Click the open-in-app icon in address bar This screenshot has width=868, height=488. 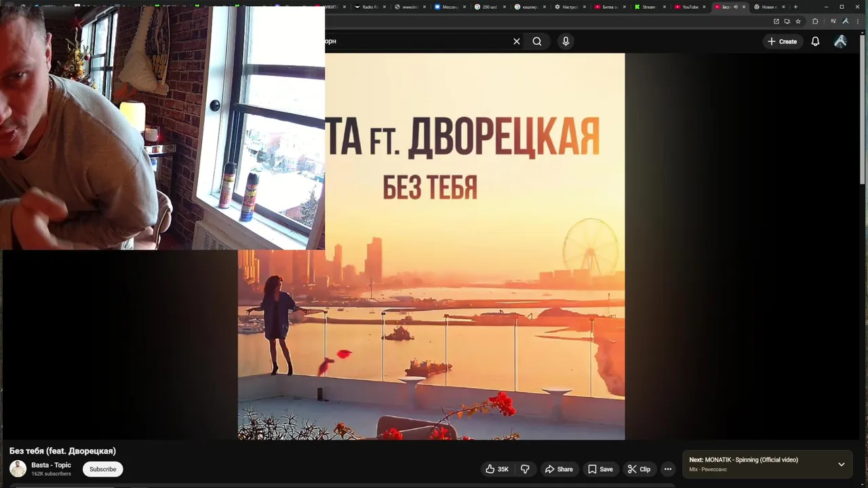[x=776, y=21]
